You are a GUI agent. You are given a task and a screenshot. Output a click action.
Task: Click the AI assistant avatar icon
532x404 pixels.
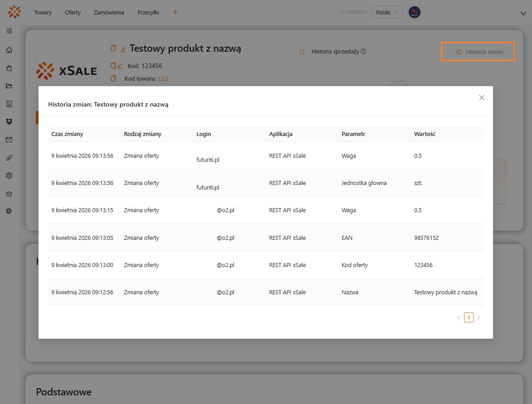click(414, 12)
